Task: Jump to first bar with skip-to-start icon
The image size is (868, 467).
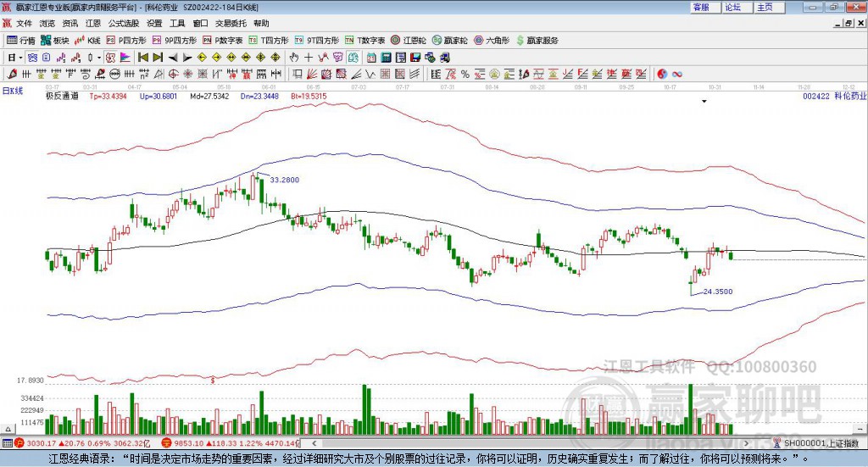Action: [x=142, y=57]
